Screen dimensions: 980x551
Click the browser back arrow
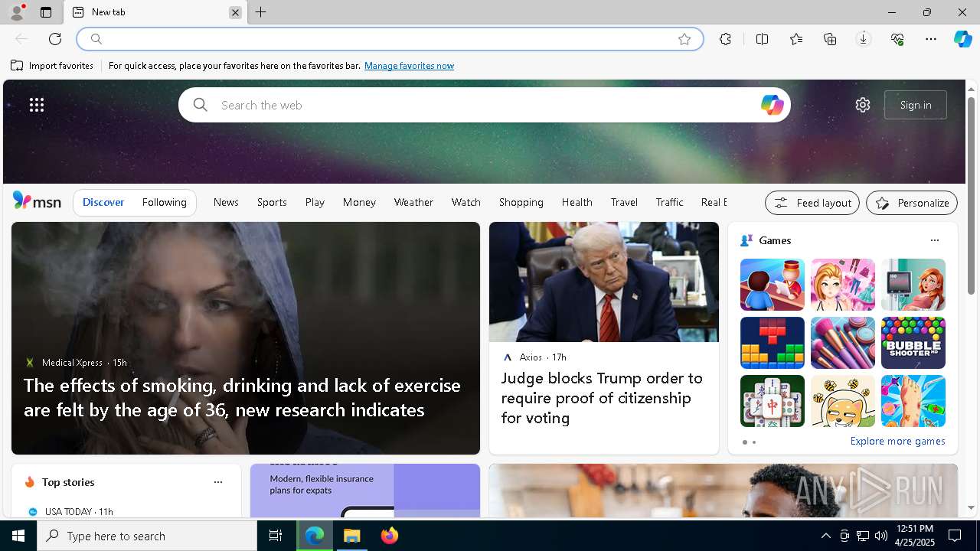click(21, 39)
